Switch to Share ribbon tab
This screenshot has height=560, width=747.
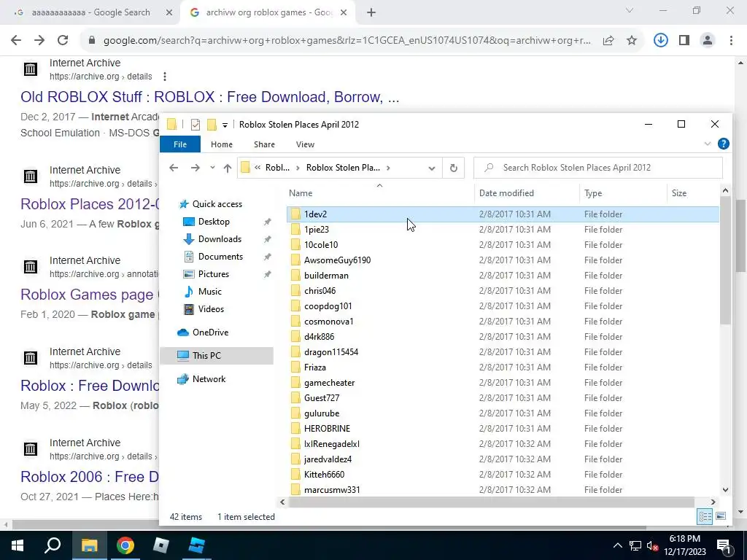click(x=264, y=144)
